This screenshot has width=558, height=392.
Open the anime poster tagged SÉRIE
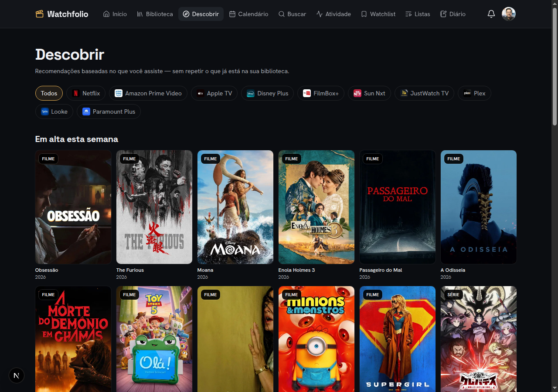point(479,339)
